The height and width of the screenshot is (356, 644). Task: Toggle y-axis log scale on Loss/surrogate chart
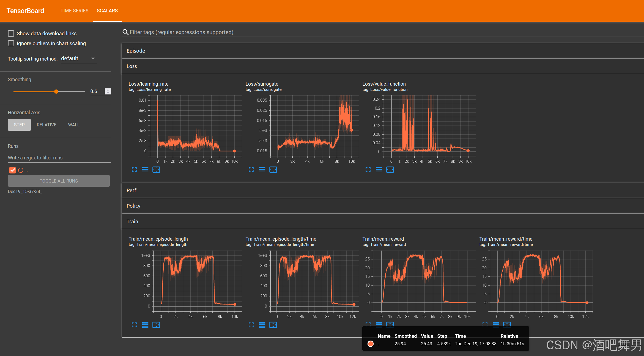(262, 170)
